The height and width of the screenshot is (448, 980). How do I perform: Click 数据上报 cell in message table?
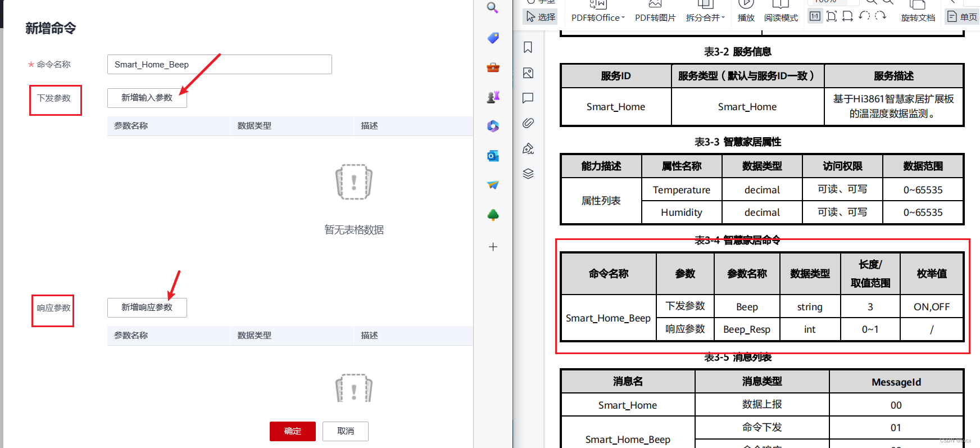(x=762, y=405)
